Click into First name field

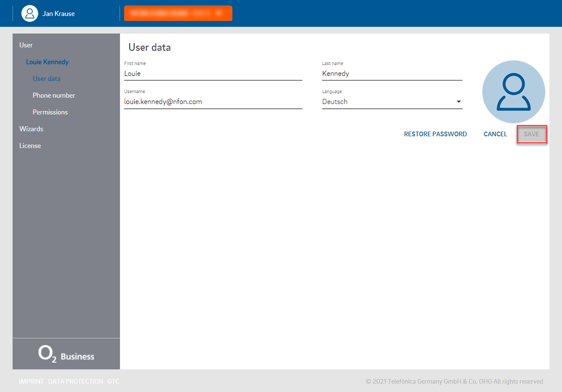(x=213, y=74)
